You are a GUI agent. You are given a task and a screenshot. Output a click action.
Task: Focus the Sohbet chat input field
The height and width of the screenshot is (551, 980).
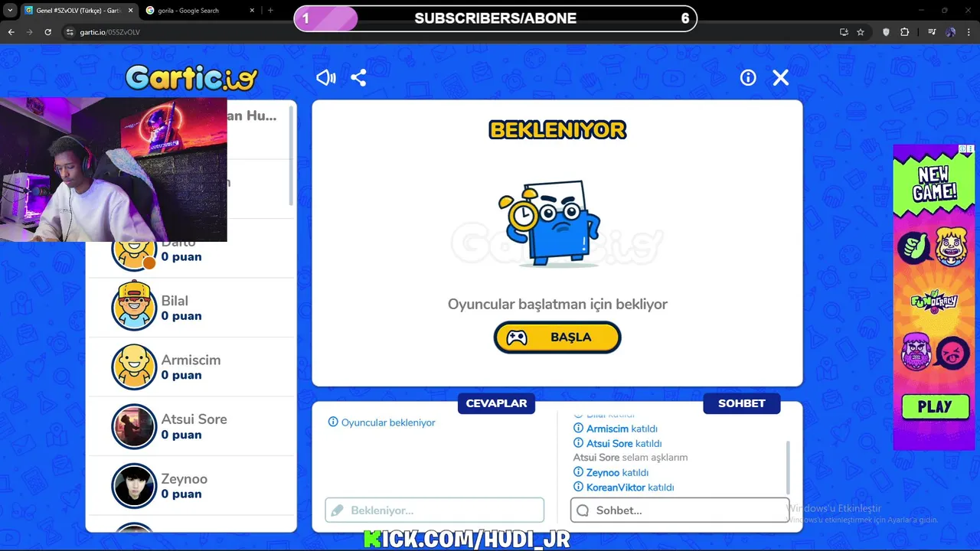pyautogui.click(x=680, y=510)
